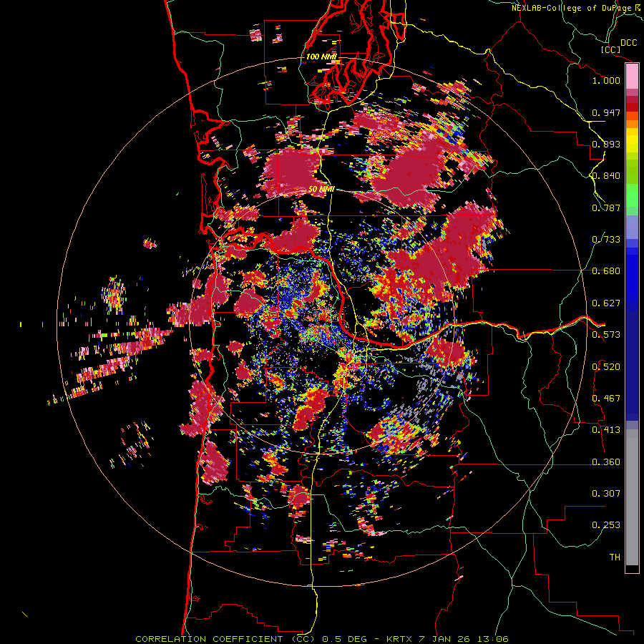Click the 0.733 scale label
The image size is (644, 644).
[x=606, y=240]
